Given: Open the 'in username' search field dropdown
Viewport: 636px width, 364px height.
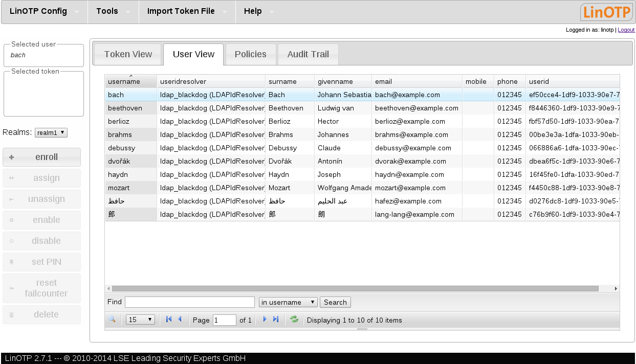Looking at the screenshot, I should [288, 302].
